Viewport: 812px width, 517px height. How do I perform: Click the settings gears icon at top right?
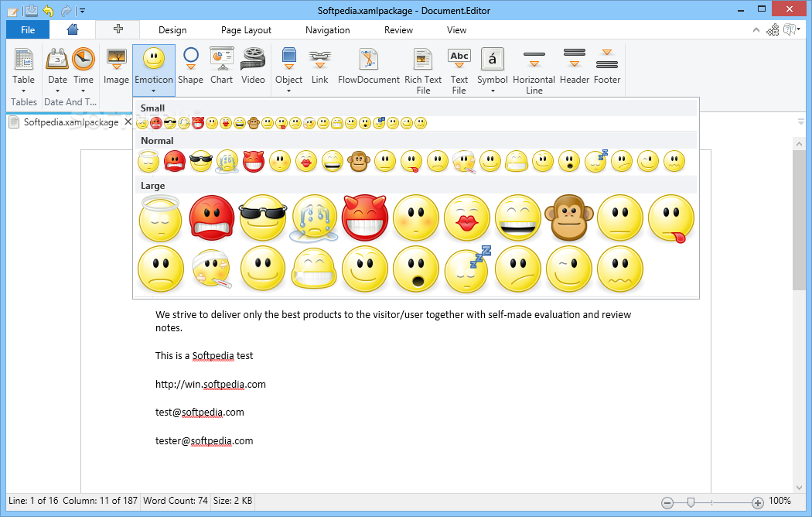coord(773,30)
